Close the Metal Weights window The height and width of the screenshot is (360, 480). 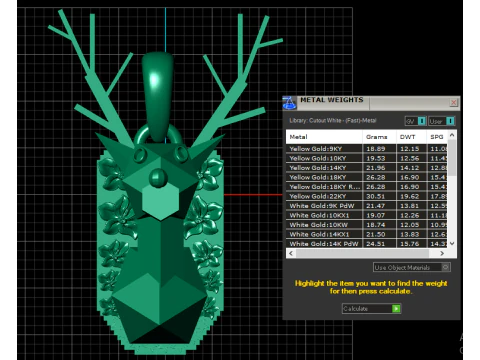[x=453, y=103]
